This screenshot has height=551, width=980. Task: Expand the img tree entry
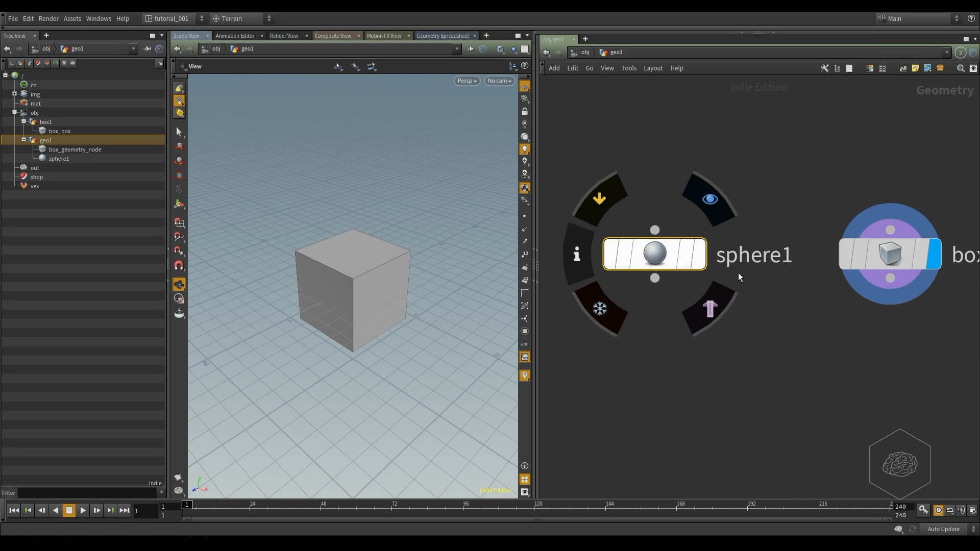[15, 94]
